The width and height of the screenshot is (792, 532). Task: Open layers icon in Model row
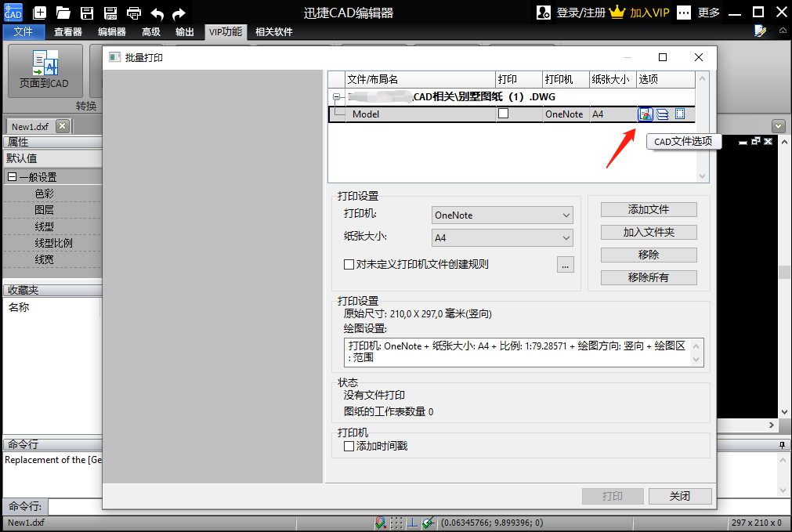[663, 114]
